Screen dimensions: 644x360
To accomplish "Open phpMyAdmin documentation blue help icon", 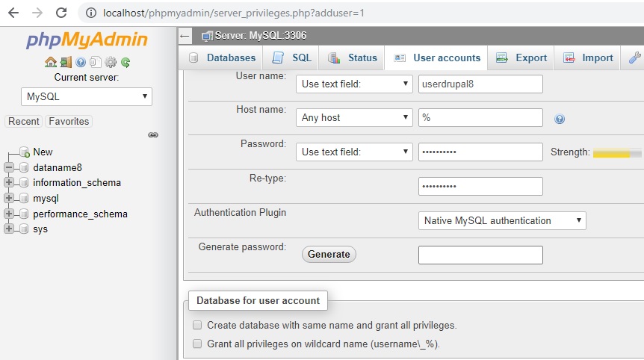I will (x=81, y=62).
